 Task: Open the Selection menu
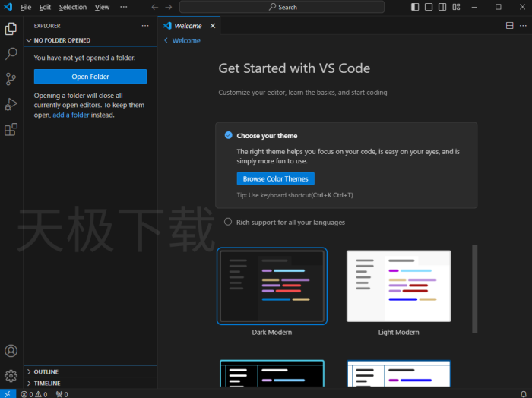point(73,7)
